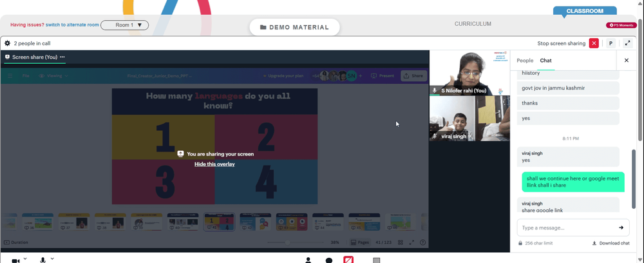The image size is (644, 263).
Task: Open the hamburger menu in shared Canva window
Action: point(10,76)
